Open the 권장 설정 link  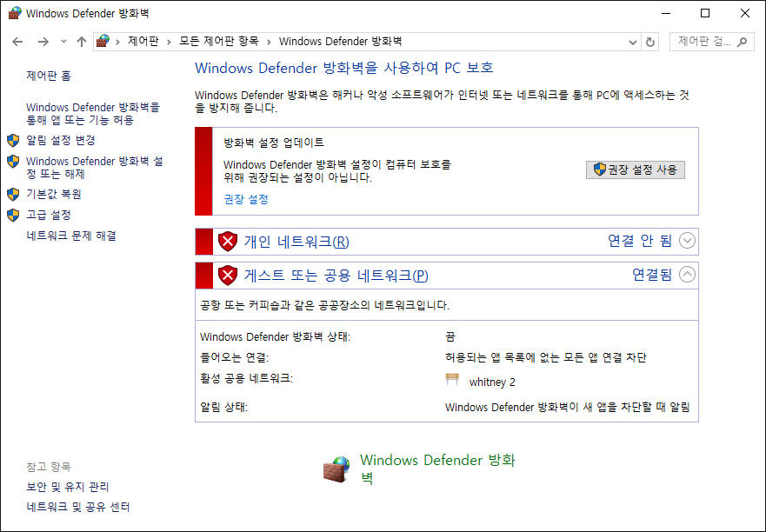tap(246, 199)
